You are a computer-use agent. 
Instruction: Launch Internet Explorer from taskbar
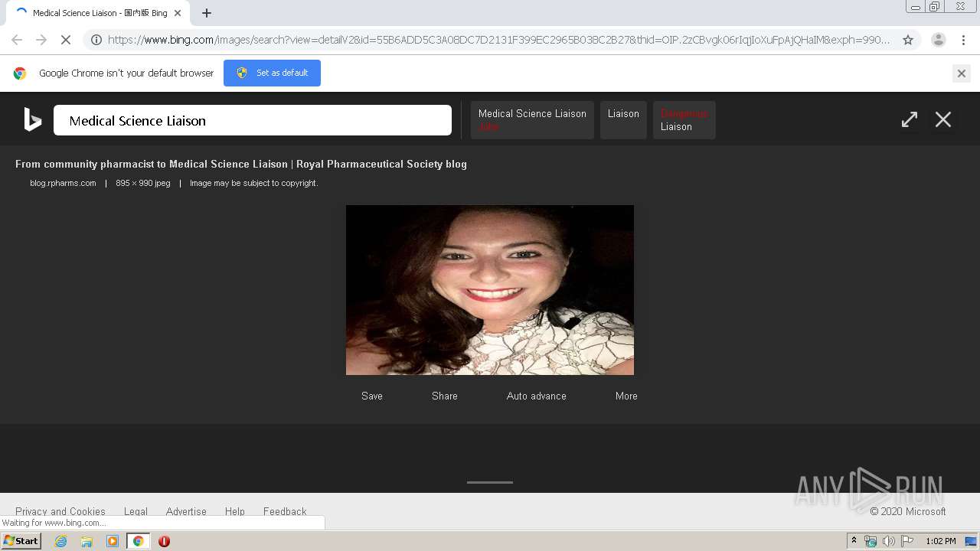[x=60, y=541]
